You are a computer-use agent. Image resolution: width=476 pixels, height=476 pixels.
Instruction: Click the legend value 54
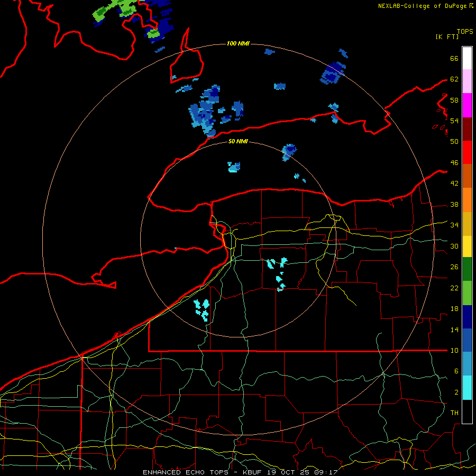454,121
